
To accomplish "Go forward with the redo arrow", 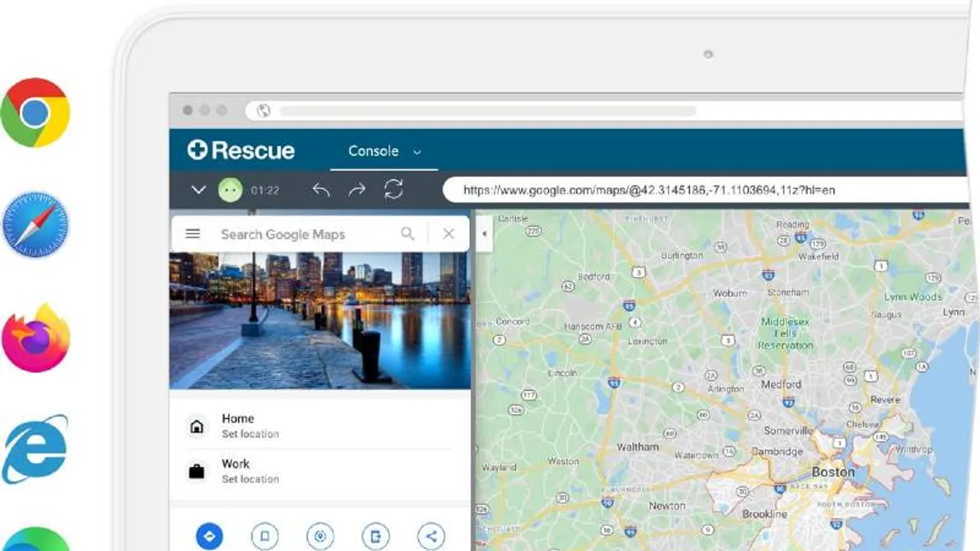I will pyautogui.click(x=357, y=190).
